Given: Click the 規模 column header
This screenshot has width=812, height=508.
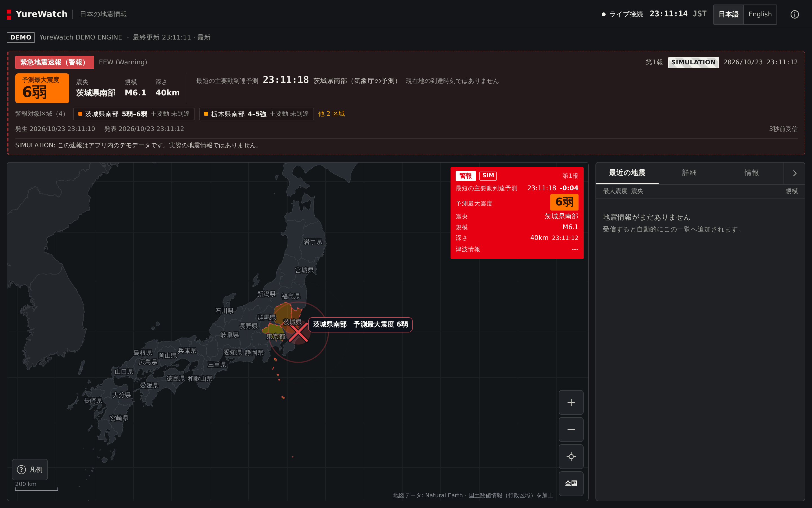Looking at the screenshot, I should click(791, 191).
